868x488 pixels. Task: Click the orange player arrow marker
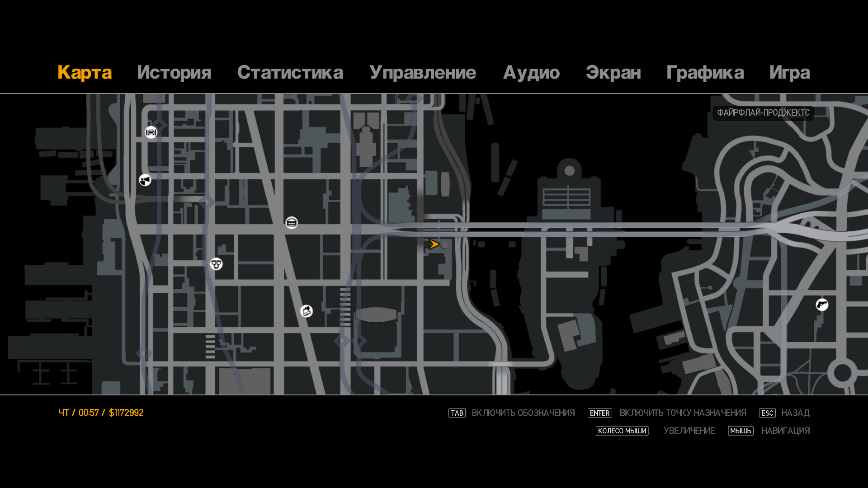(434, 244)
